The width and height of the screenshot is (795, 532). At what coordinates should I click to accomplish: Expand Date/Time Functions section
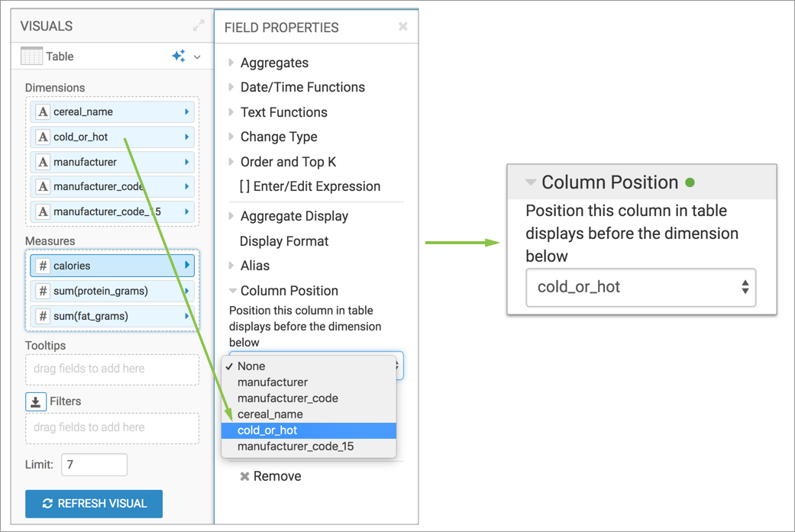coord(231,87)
